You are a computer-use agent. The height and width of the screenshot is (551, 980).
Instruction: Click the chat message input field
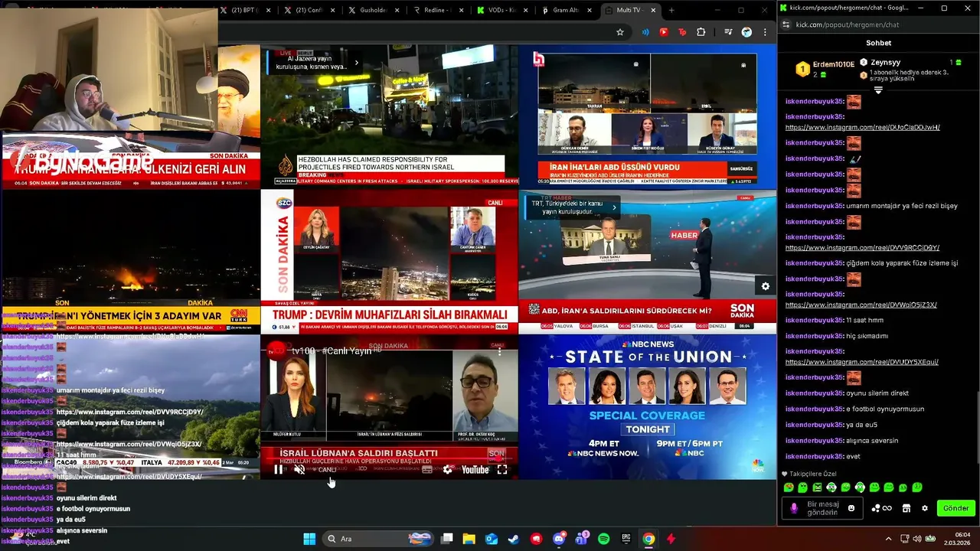[822, 508]
